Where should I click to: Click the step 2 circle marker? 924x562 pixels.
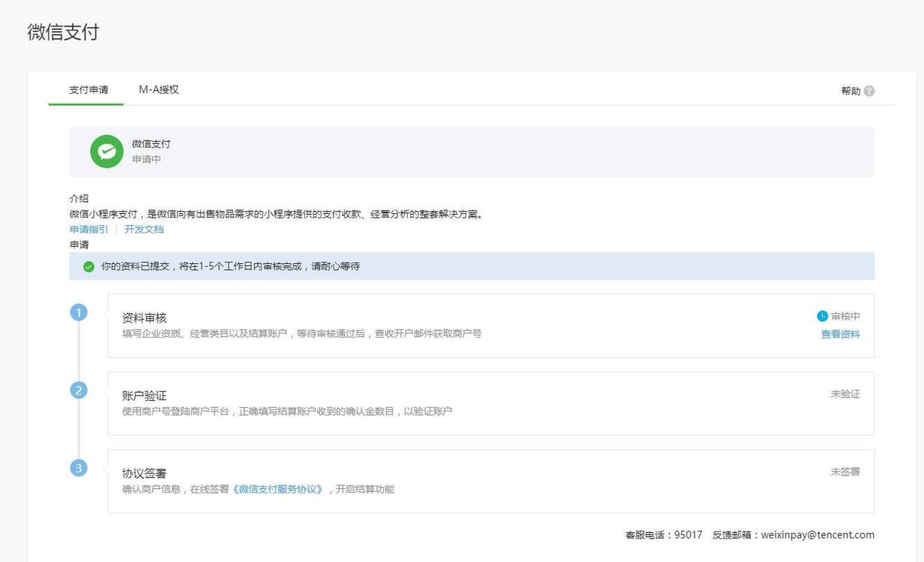(x=79, y=390)
